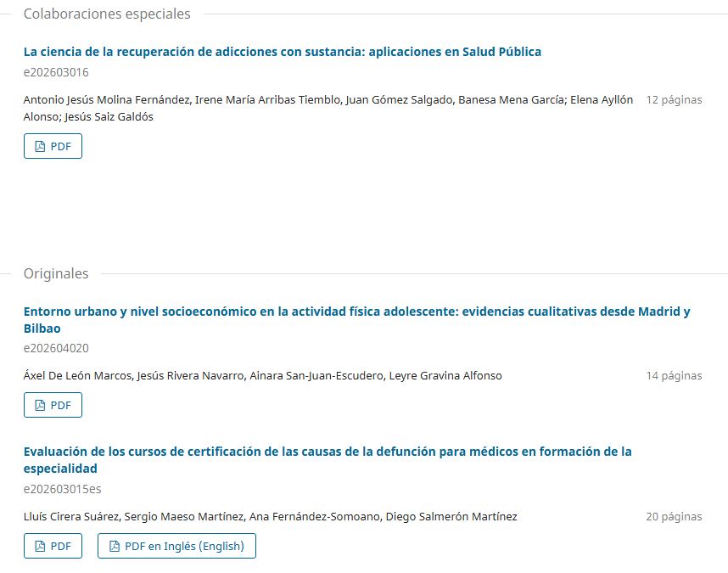728x573 pixels.
Task: Download the Spanish PDF of the 20 páginas article
Action: (53, 546)
